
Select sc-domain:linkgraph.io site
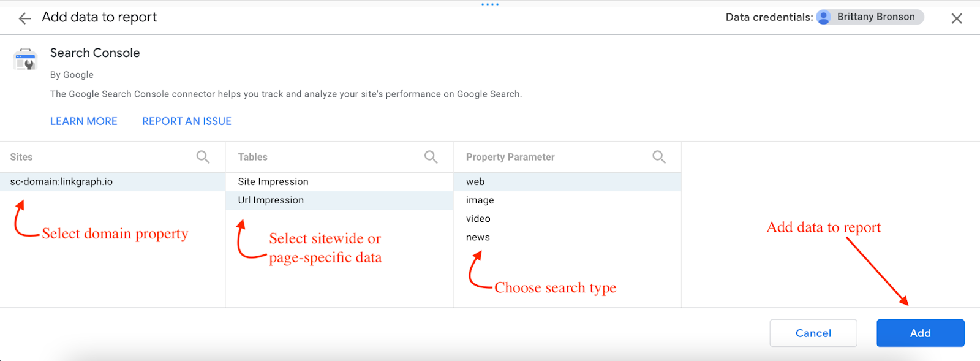pos(61,181)
